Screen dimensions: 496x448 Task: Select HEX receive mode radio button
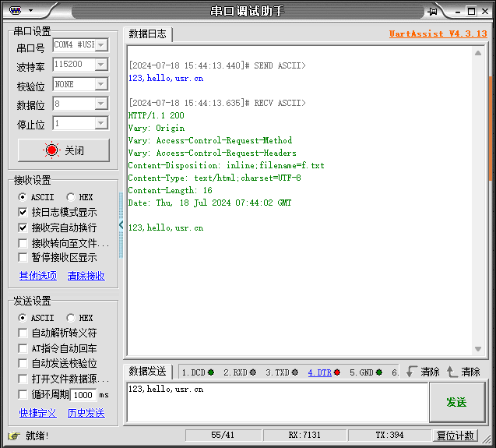71,198
